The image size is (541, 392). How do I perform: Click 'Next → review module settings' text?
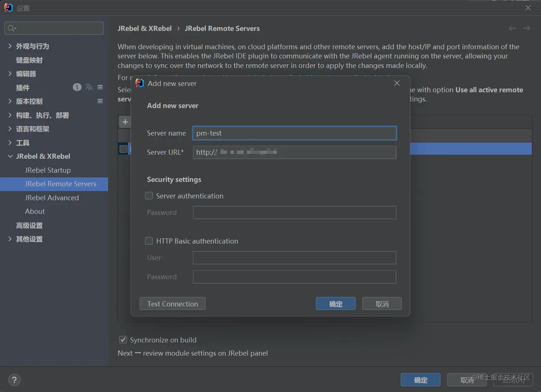[193, 353]
